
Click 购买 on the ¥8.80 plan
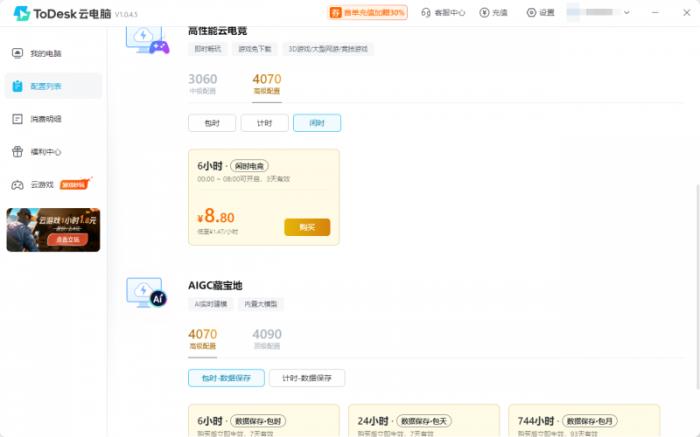[307, 227]
